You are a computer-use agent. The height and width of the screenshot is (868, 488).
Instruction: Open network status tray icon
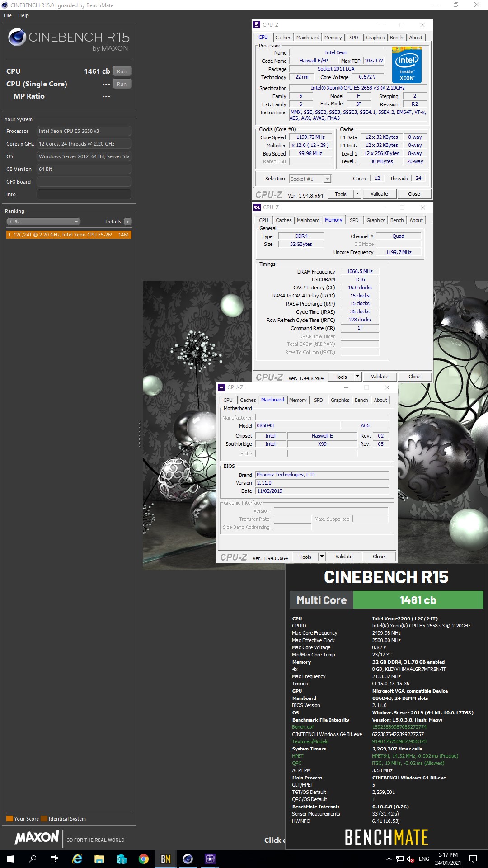click(x=400, y=859)
